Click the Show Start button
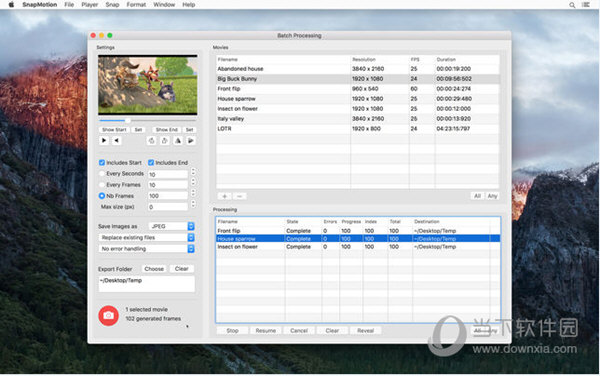The width and height of the screenshot is (600, 376). (x=114, y=130)
